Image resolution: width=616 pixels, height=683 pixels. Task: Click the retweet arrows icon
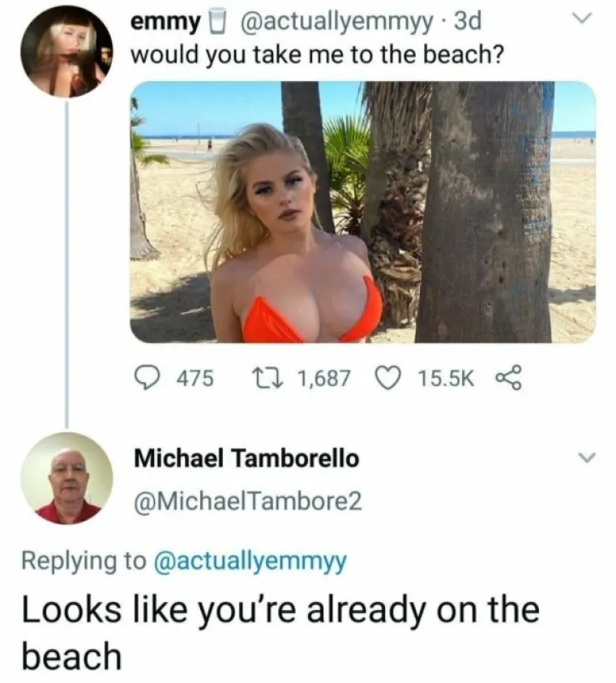tap(267, 378)
